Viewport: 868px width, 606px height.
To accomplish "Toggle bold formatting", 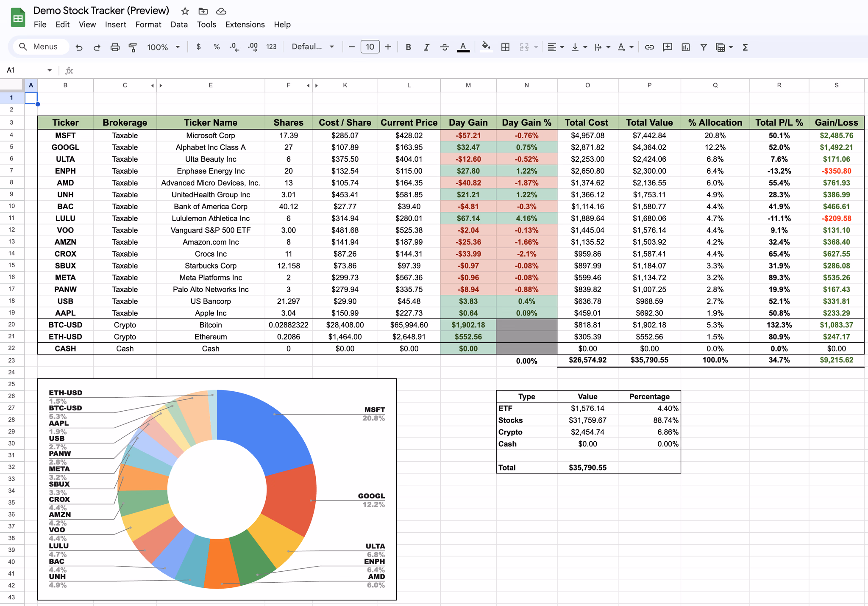I will (408, 47).
